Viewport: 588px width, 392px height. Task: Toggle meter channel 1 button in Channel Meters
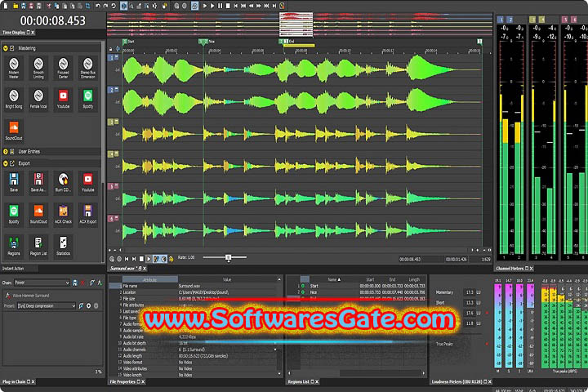pyautogui.click(x=501, y=20)
